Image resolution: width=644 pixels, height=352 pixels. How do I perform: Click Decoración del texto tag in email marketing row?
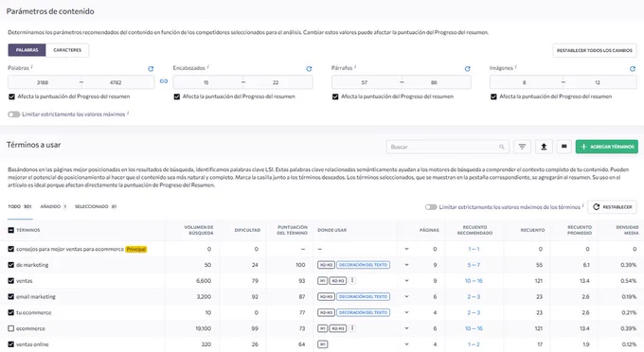363,296
